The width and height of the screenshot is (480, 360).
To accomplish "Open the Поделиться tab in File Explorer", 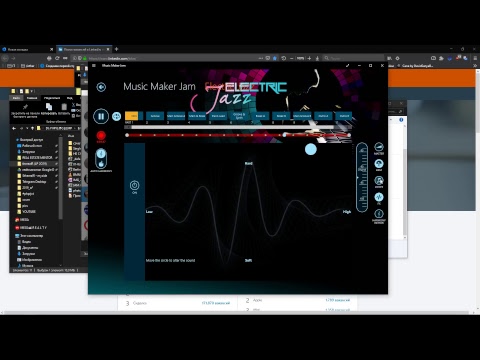I will pyautogui.click(x=52, y=98).
